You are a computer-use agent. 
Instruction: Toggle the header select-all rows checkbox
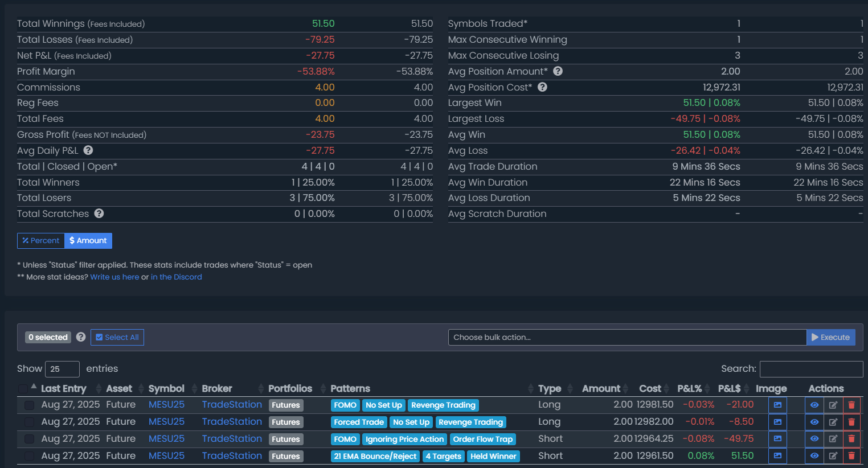click(x=23, y=388)
